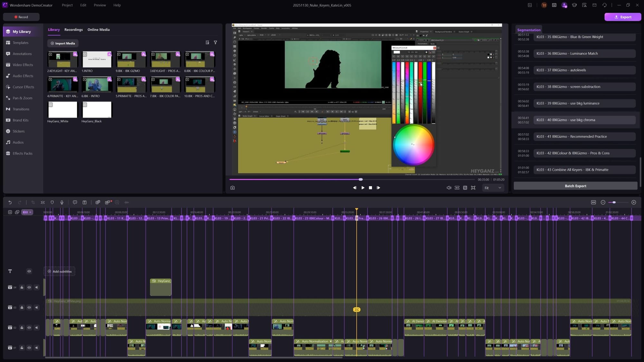Click the undo arrow in timeline toolbar
This screenshot has width=644, height=362.
(10, 202)
